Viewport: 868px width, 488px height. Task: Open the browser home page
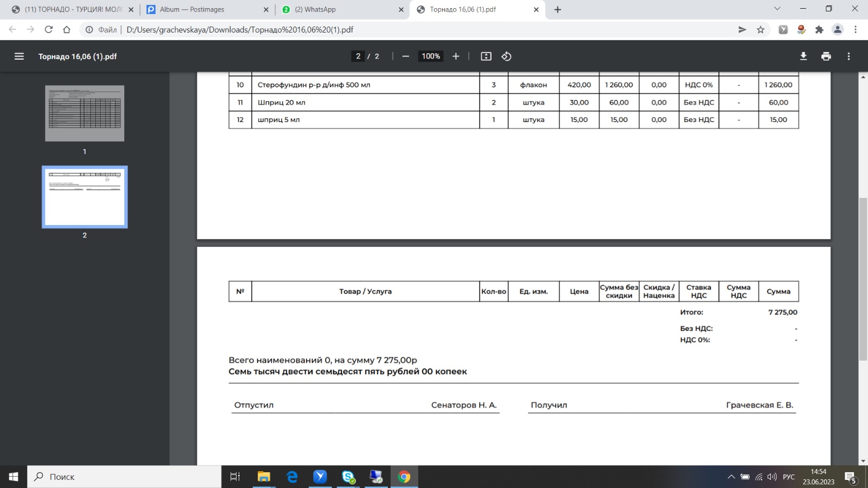point(67,30)
